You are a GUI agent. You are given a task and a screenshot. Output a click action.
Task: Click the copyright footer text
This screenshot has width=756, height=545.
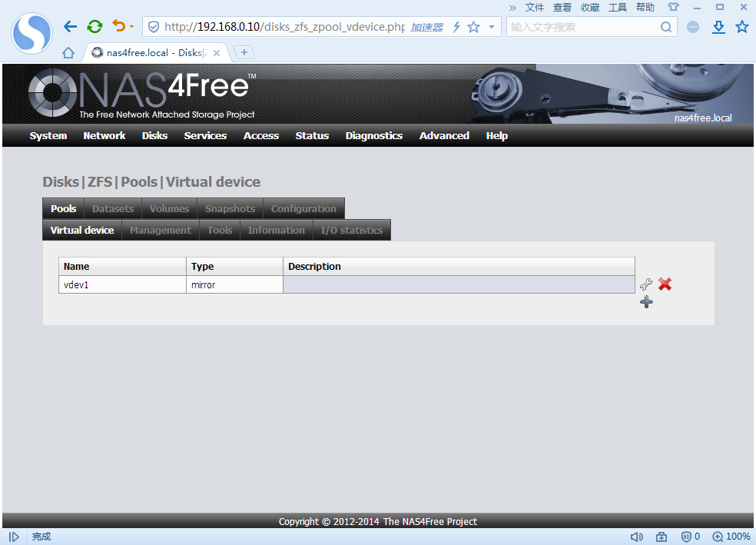(377, 521)
